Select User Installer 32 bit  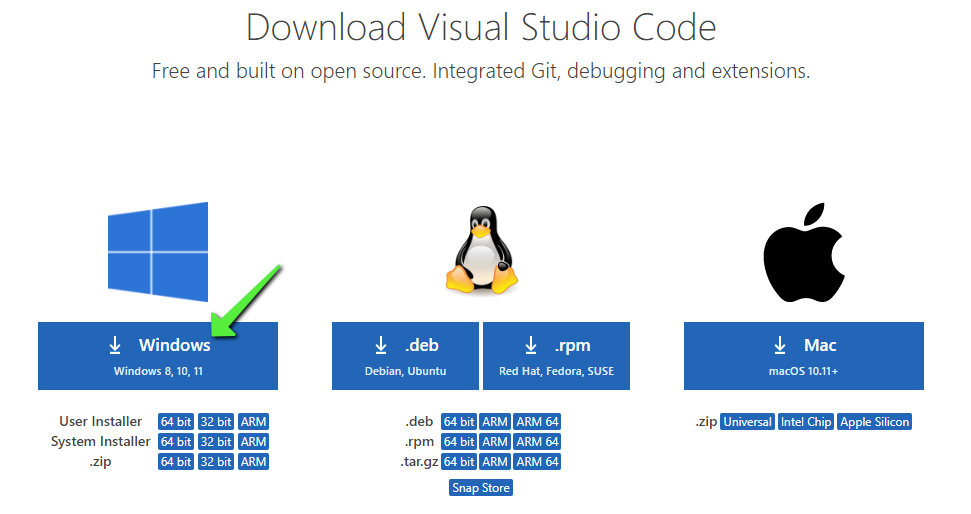pos(216,422)
